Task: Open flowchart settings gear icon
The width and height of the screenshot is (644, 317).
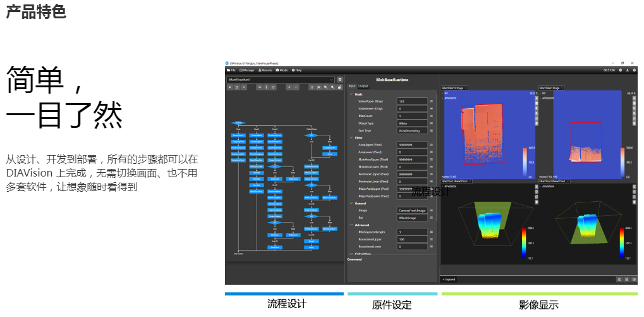Action: point(340,80)
